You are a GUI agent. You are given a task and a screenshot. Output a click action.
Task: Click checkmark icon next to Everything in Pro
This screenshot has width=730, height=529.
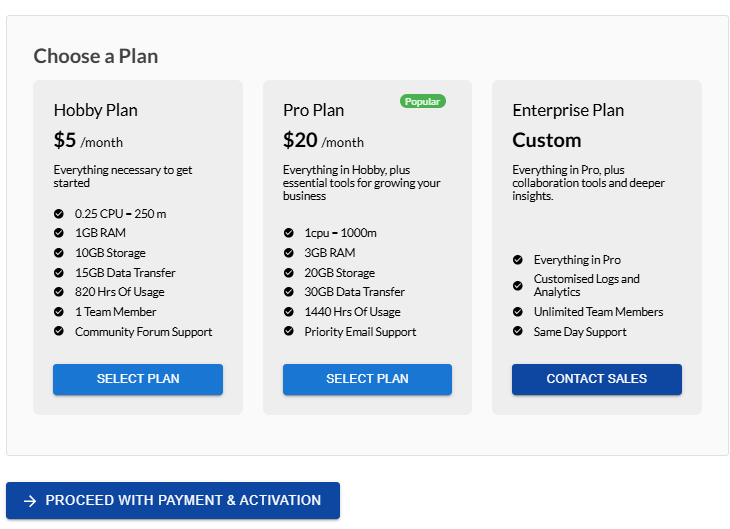[x=518, y=260]
